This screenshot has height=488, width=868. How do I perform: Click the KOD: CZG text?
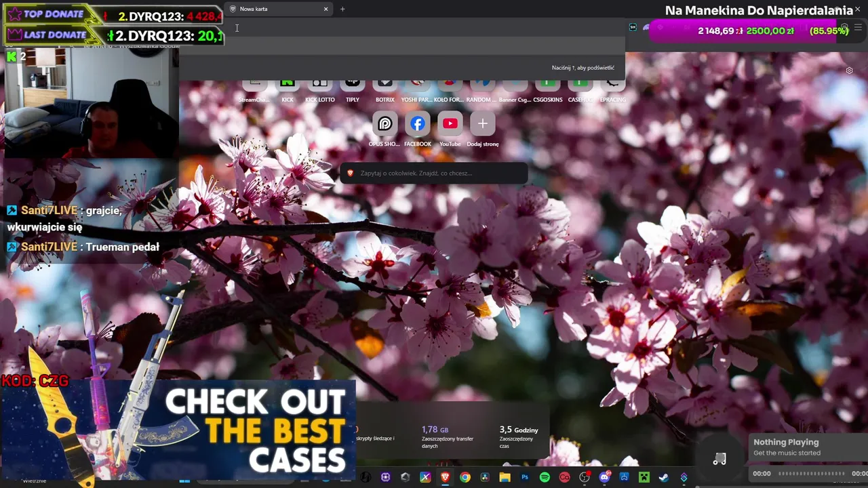[x=35, y=381]
